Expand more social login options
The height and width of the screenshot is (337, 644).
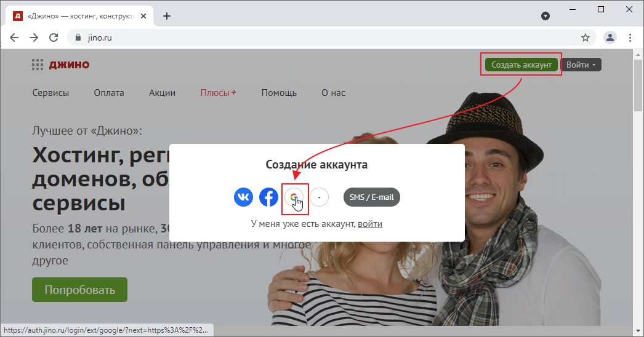point(320,197)
